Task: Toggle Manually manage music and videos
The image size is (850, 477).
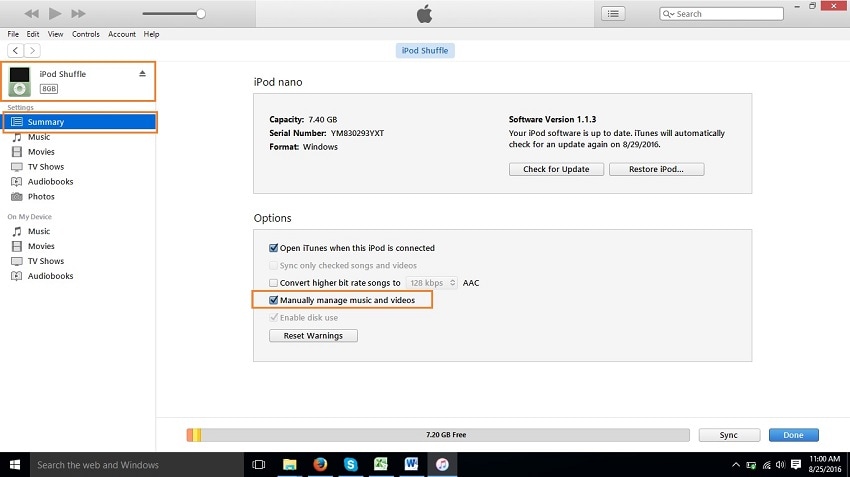Action: 274,300
